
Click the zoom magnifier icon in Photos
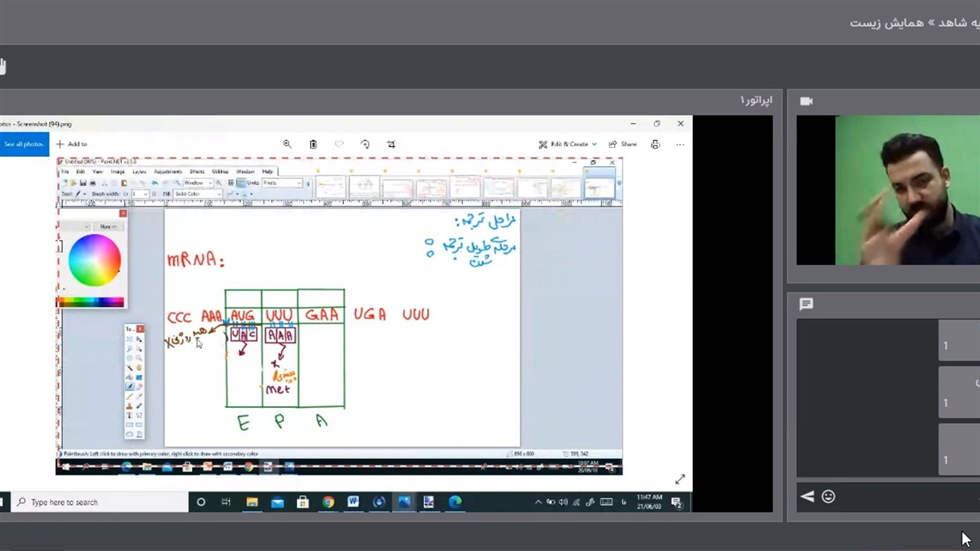click(287, 144)
